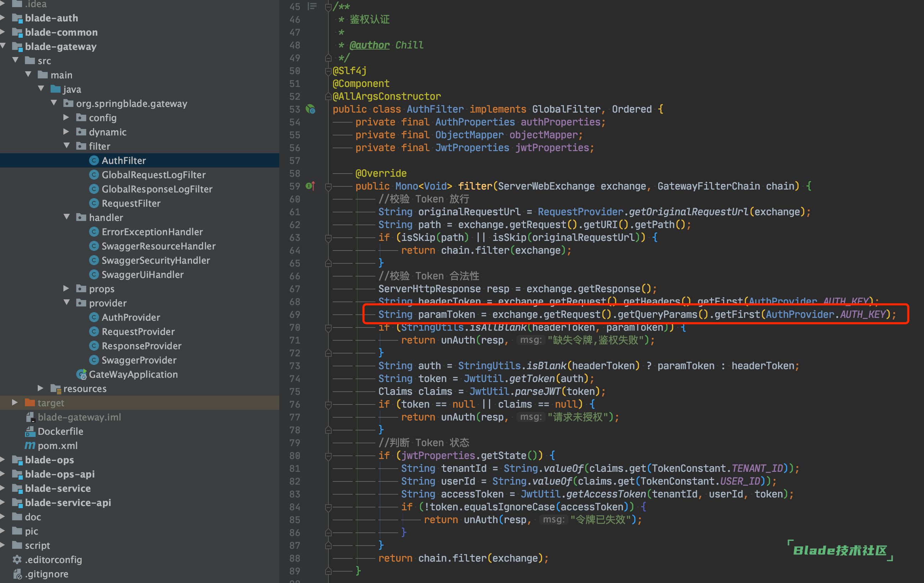Expand the dynamic package
Viewport: 924px width, 583px height.
coord(66,131)
